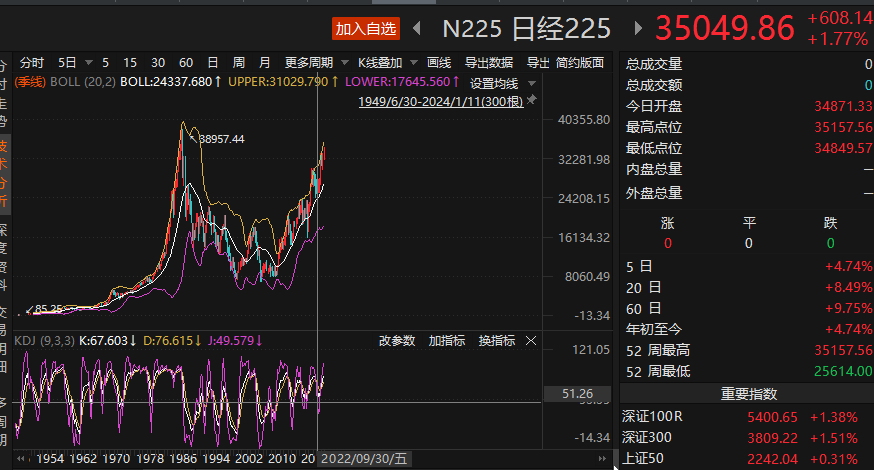Viewport: 874px width, 470px height.
Task: Click 换指标 to change indicator
Action: (497, 341)
